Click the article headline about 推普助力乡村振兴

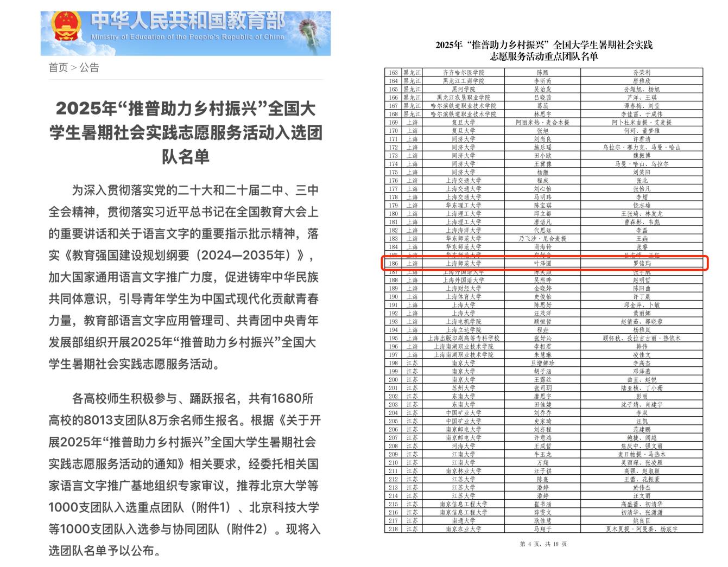tap(186, 132)
